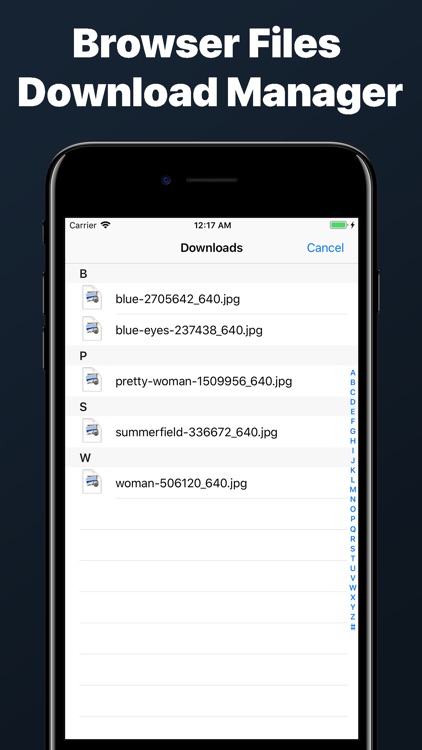This screenshot has width=422, height=750.
Task: Jump to letter X in index
Action: click(x=353, y=597)
